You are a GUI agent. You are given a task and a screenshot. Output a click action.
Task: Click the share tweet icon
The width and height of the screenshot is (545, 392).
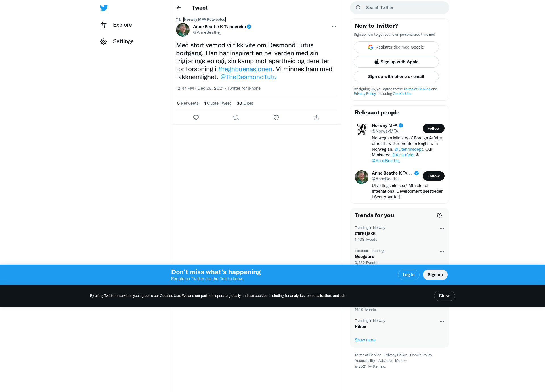(x=316, y=118)
